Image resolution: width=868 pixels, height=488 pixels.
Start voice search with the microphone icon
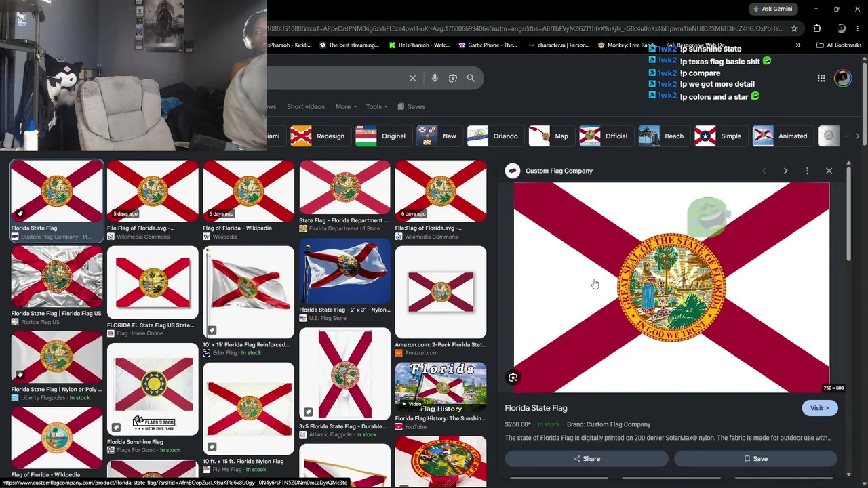coord(435,78)
